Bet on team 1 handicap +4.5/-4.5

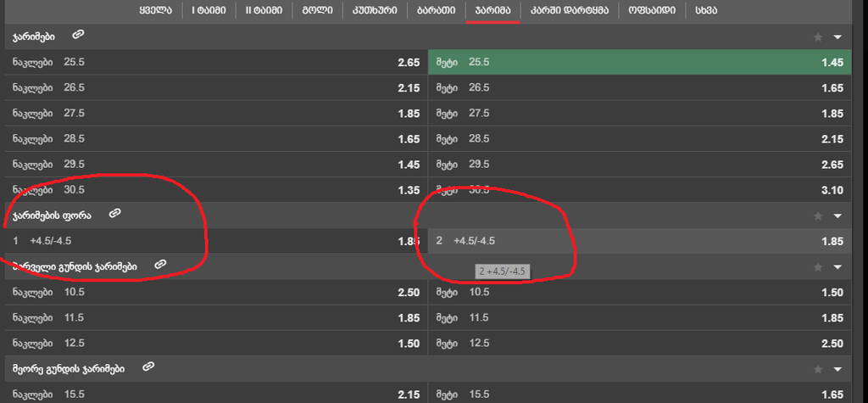click(216, 241)
